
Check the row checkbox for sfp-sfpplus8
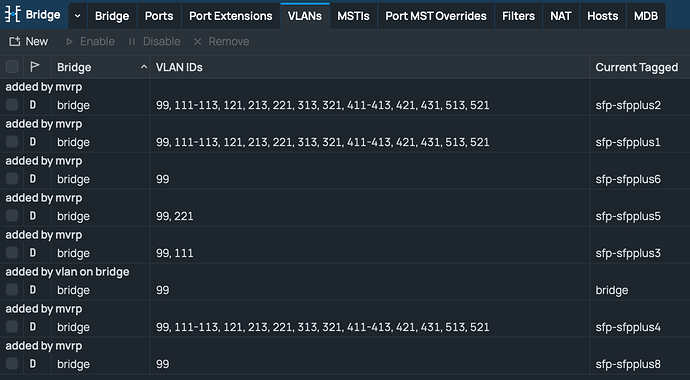coord(12,363)
